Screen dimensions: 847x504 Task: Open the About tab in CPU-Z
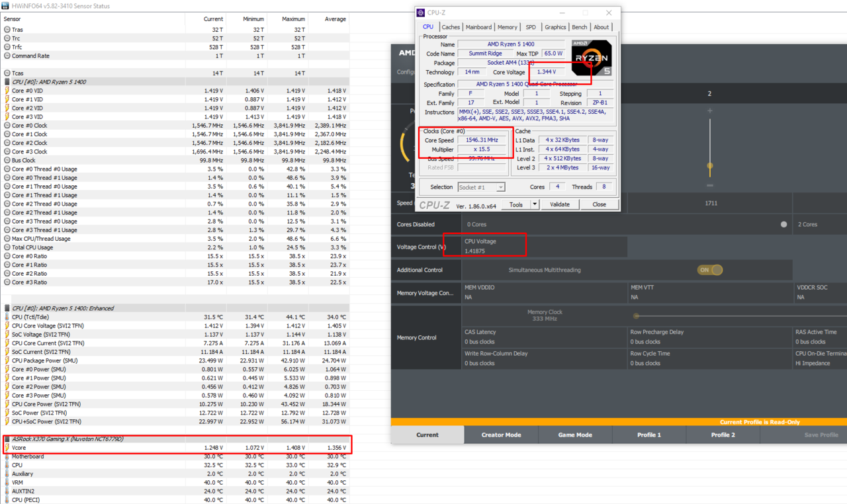point(602,27)
